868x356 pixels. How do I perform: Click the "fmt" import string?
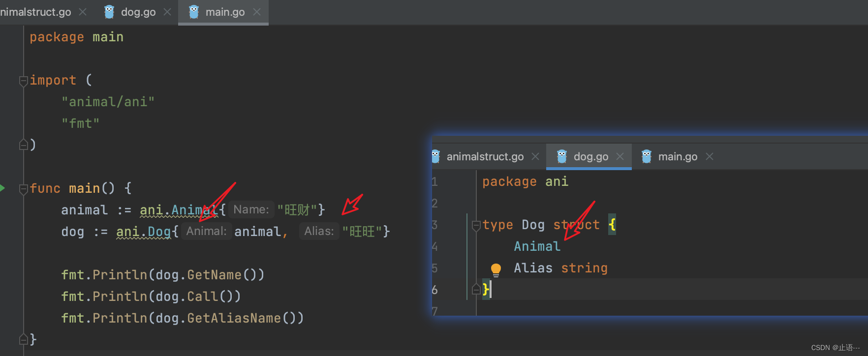pyautogui.click(x=80, y=123)
